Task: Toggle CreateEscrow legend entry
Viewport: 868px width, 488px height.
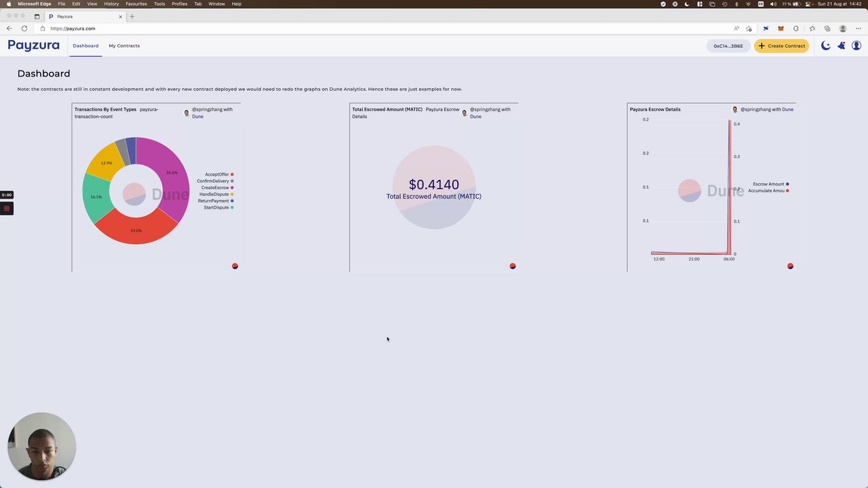Action: click(217, 188)
